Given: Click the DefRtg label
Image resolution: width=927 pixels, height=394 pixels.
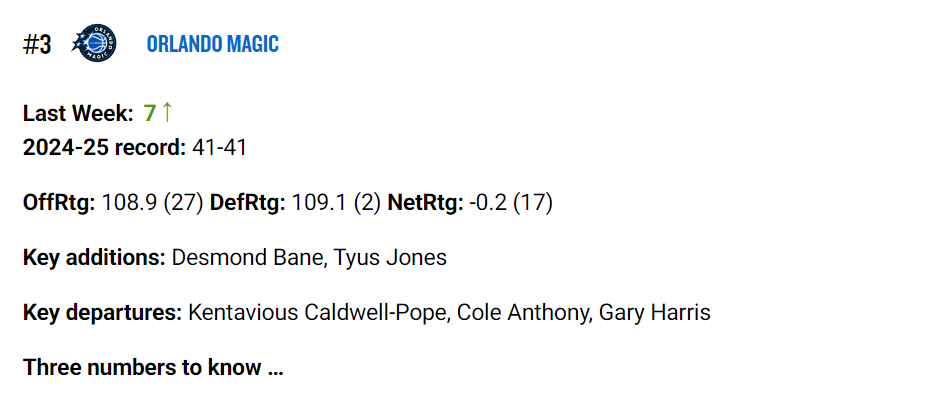Looking at the screenshot, I should (248, 204).
